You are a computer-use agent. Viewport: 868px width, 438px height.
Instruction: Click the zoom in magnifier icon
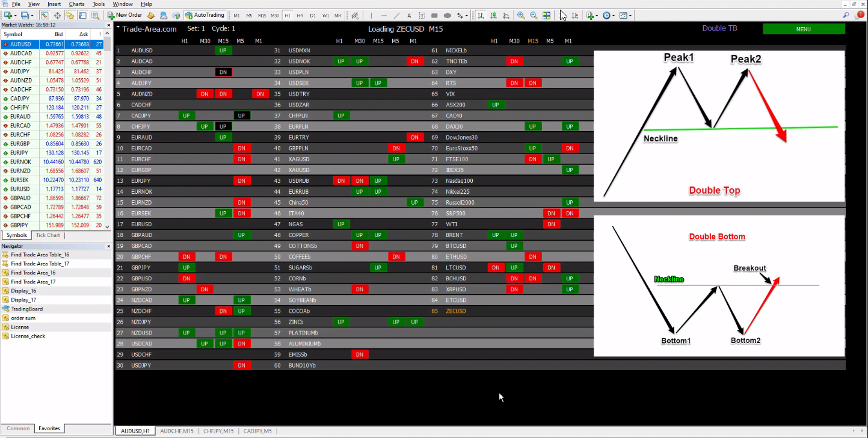pos(521,15)
